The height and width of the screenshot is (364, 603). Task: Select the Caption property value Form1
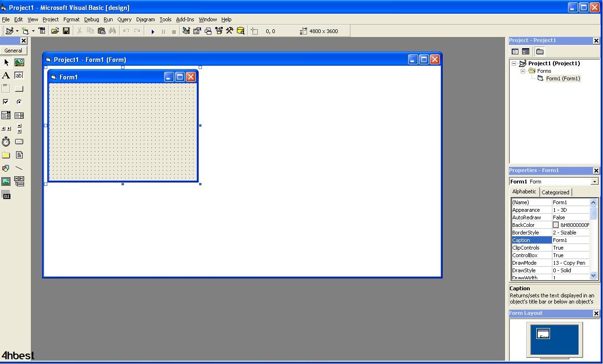point(571,240)
